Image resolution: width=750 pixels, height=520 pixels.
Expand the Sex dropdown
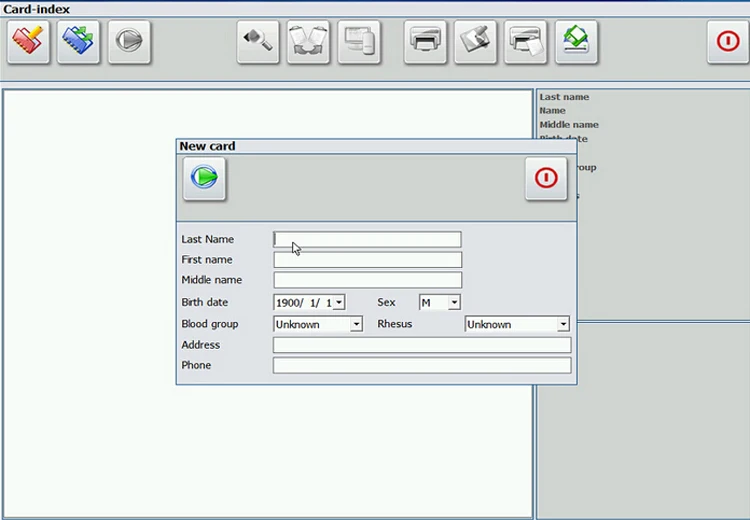tap(454, 302)
